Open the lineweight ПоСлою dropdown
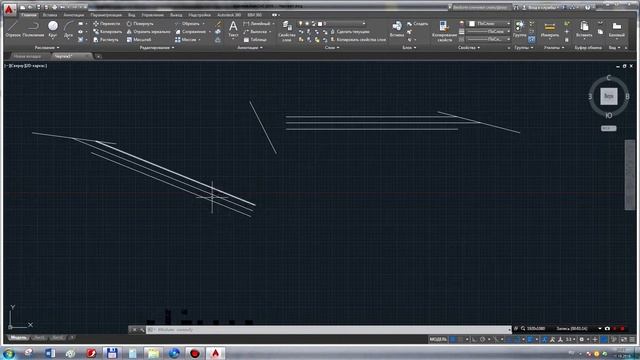 click(489, 31)
